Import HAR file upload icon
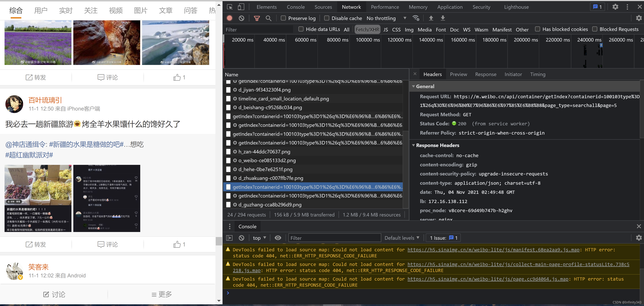The width and height of the screenshot is (644, 306). click(x=431, y=18)
